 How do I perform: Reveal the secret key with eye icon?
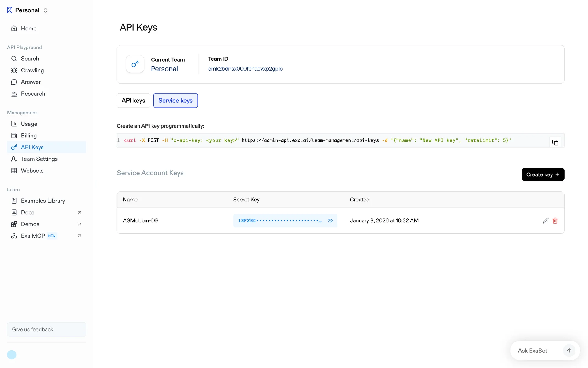click(330, 220)
